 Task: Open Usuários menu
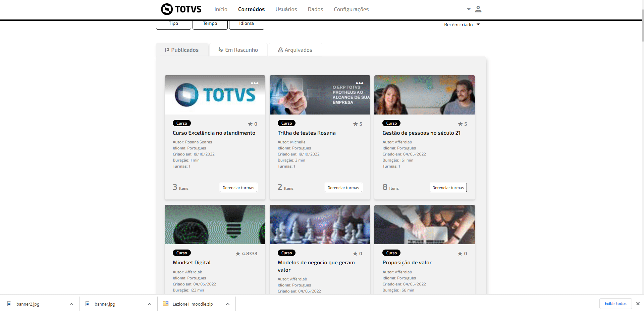point(286,9)
